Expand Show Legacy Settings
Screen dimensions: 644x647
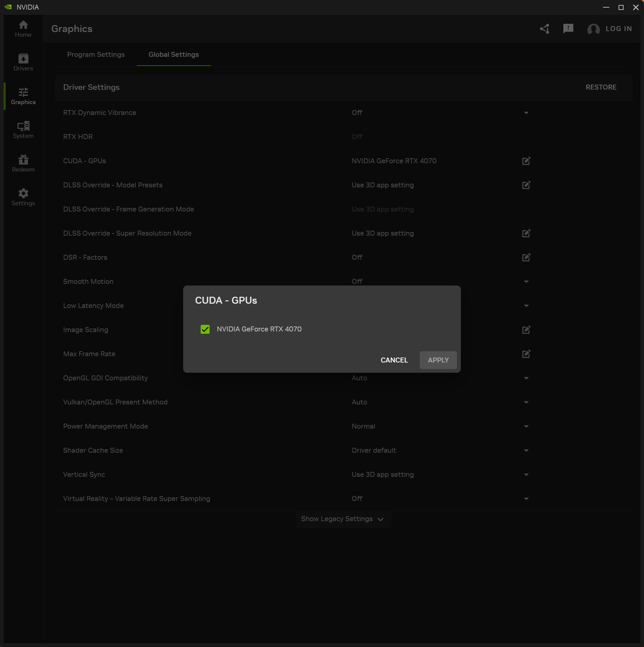[343, 519]
